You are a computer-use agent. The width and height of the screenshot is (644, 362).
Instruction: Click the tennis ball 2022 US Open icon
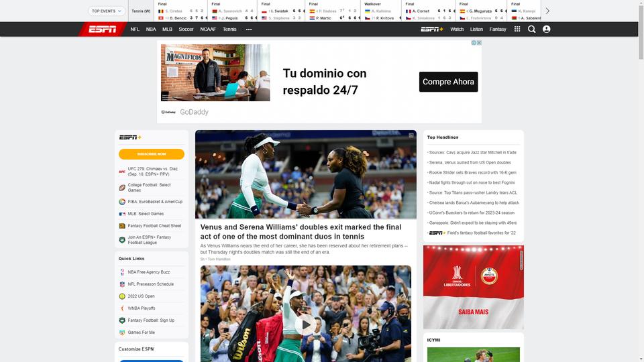(x=122, y=296)
